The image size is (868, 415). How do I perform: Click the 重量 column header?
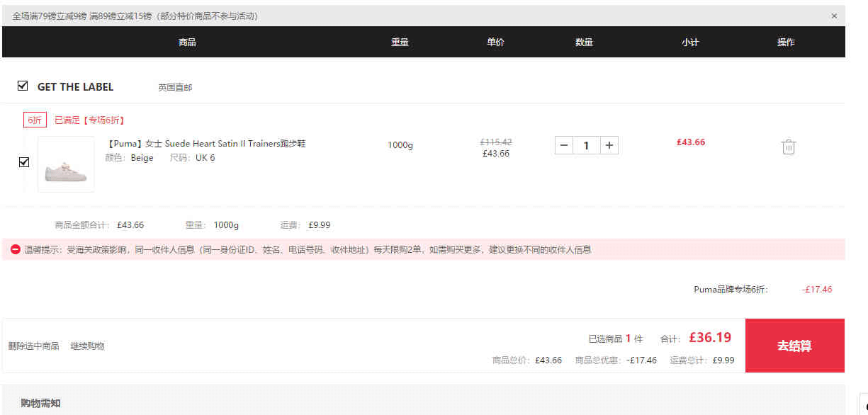(x=400, y=42)
